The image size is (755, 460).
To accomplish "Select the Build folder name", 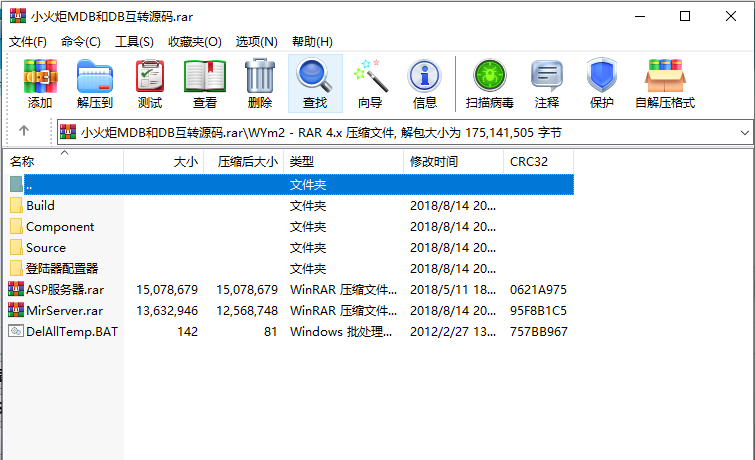I will (x=40, y=206).
